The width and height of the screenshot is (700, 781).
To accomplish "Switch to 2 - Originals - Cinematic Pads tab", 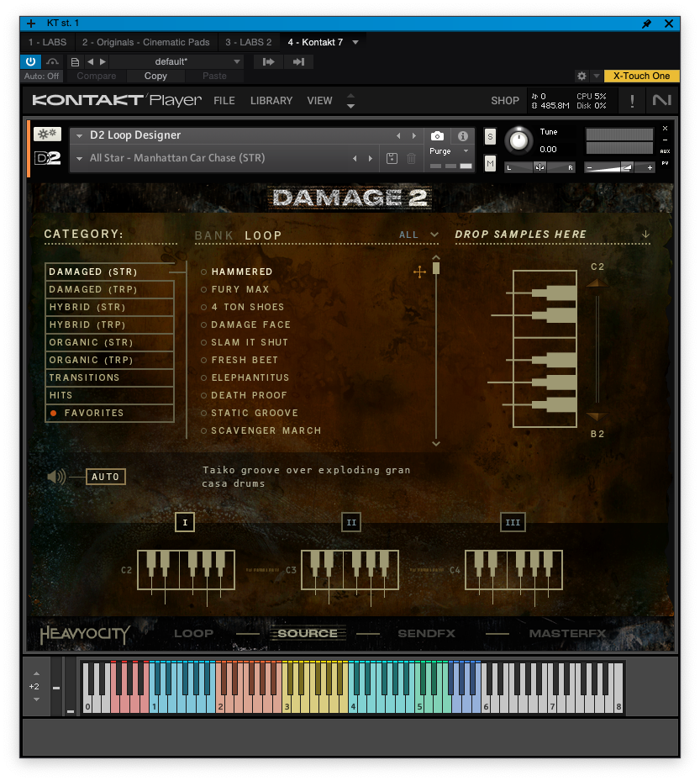I will 146,42.
